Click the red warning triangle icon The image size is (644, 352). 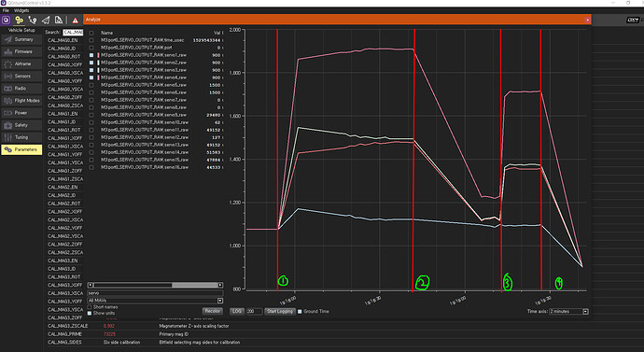tap(76, 21)
